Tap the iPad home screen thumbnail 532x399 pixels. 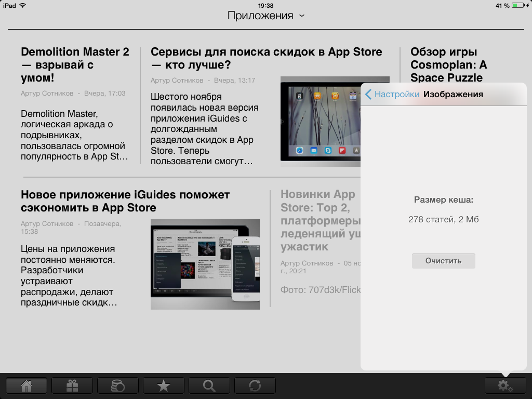[320, 122]
